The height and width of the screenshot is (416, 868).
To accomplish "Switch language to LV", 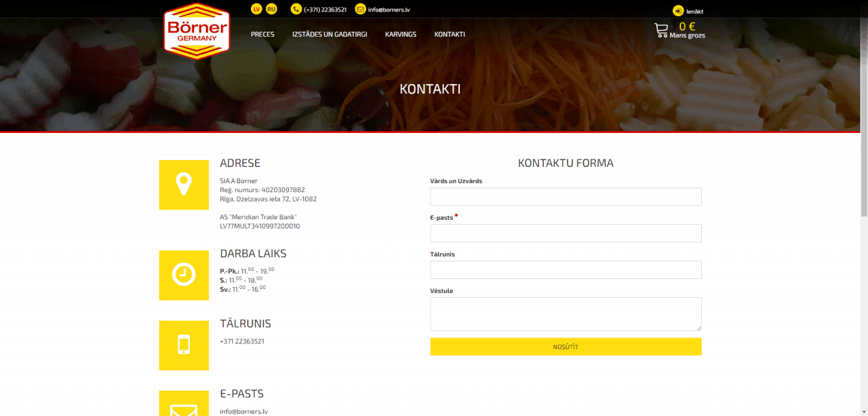I will (x=256, y=9).
